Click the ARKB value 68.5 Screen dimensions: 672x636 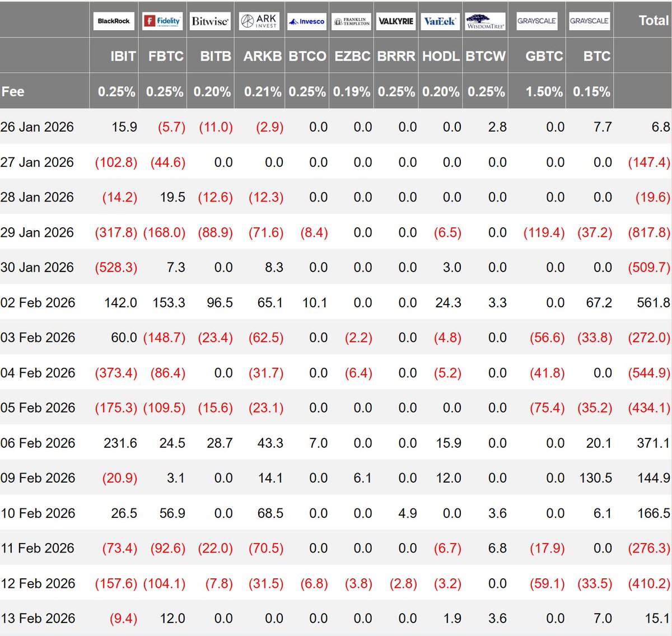(x=270, y=513)
